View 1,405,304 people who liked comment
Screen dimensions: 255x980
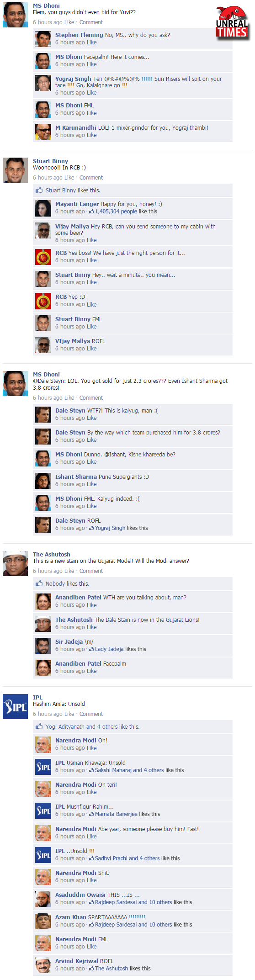click(116, 212)
